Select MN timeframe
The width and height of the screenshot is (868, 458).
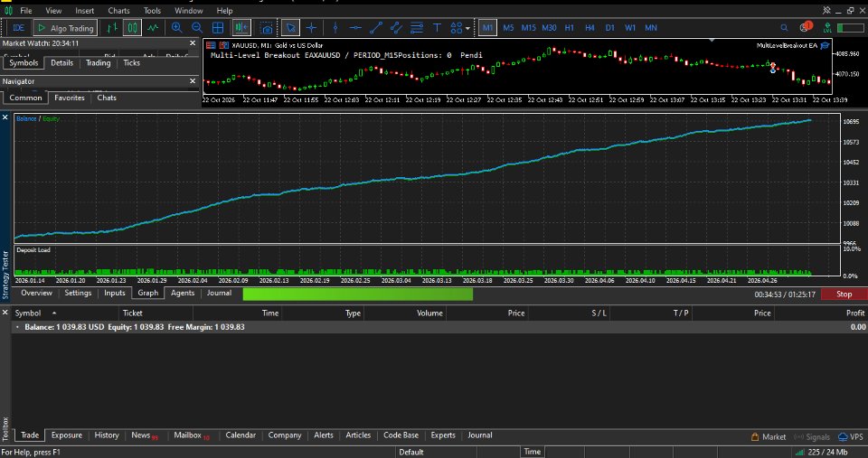tap(651, 28)
